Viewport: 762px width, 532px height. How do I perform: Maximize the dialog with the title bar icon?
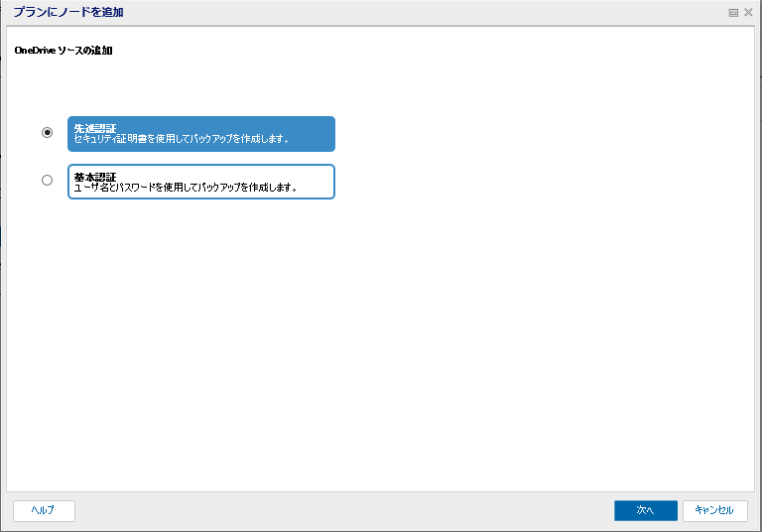[733, 13]
